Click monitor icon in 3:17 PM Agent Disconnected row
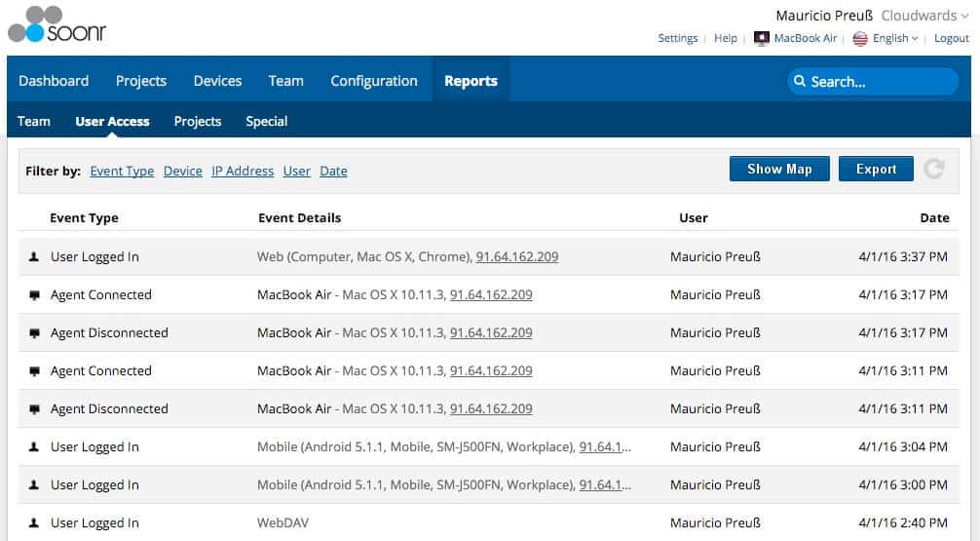980x541 pixels. [34, 333]
